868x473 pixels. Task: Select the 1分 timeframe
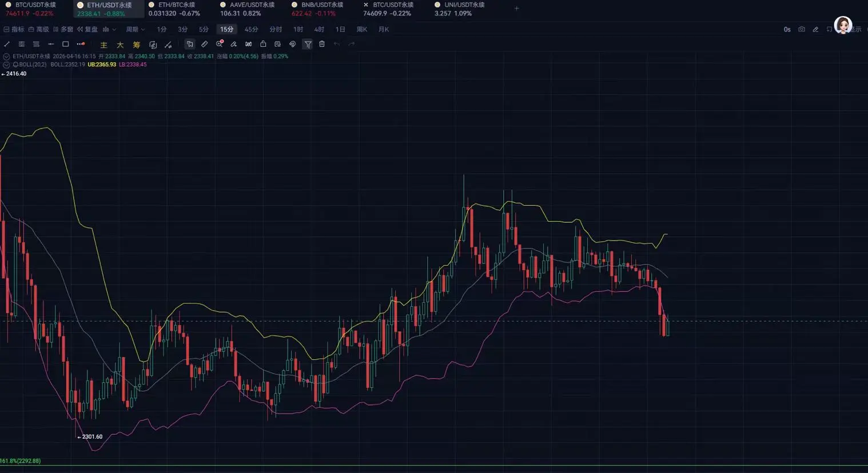162,29
